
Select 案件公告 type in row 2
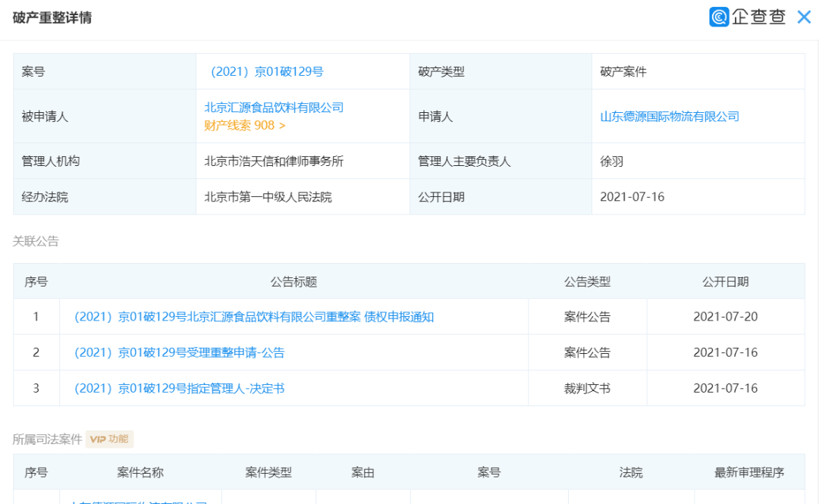(587, 352)
